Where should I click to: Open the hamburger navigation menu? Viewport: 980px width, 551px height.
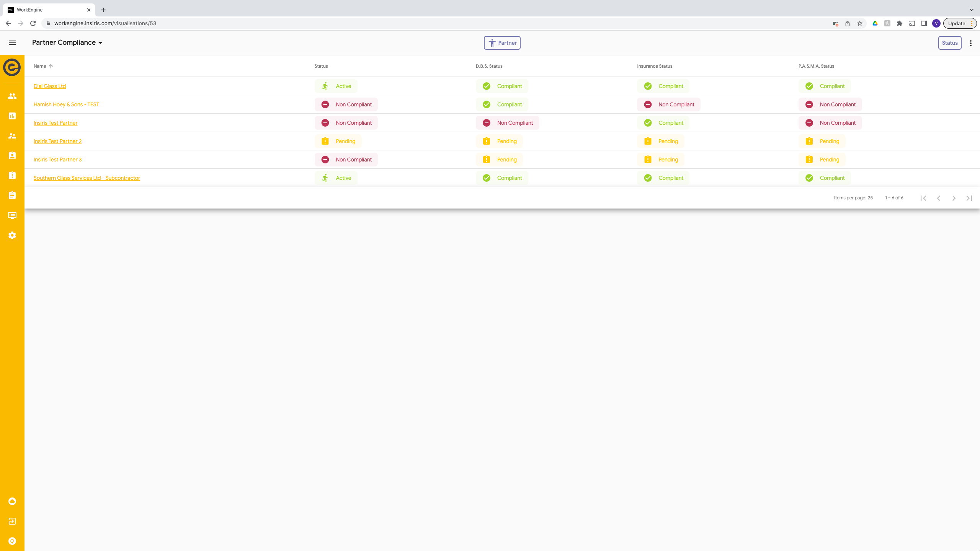tap(12, 43)
